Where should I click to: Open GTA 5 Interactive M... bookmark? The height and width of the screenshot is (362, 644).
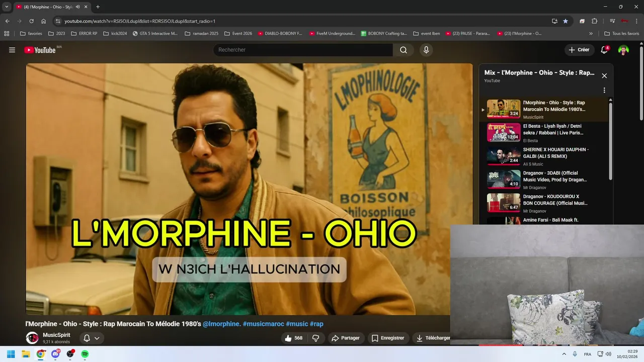click(x=155, y=34)
